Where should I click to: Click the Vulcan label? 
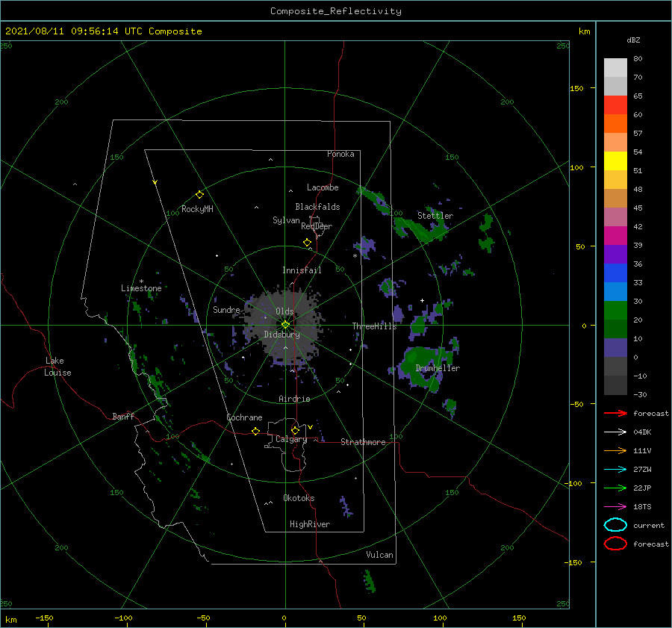[x=380, y=555]
